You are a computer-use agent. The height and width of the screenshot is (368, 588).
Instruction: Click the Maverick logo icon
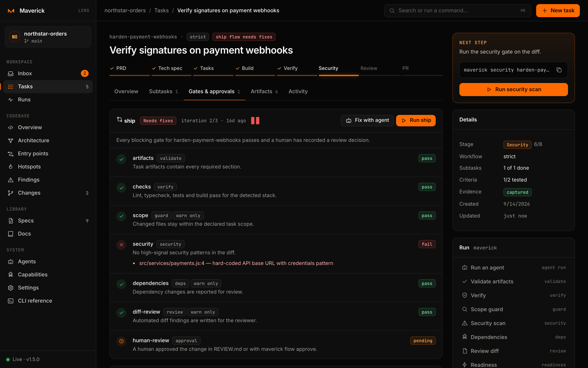click(x=11, y=11)
